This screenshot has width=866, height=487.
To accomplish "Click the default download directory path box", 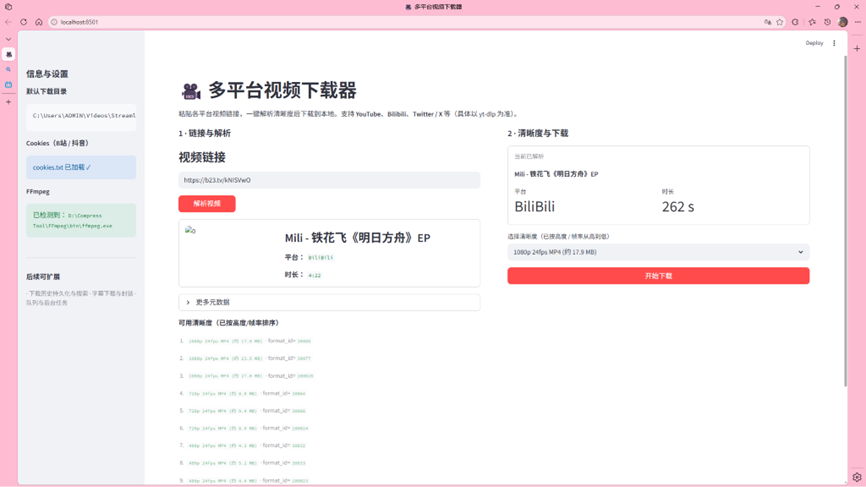I will [81, 116].
